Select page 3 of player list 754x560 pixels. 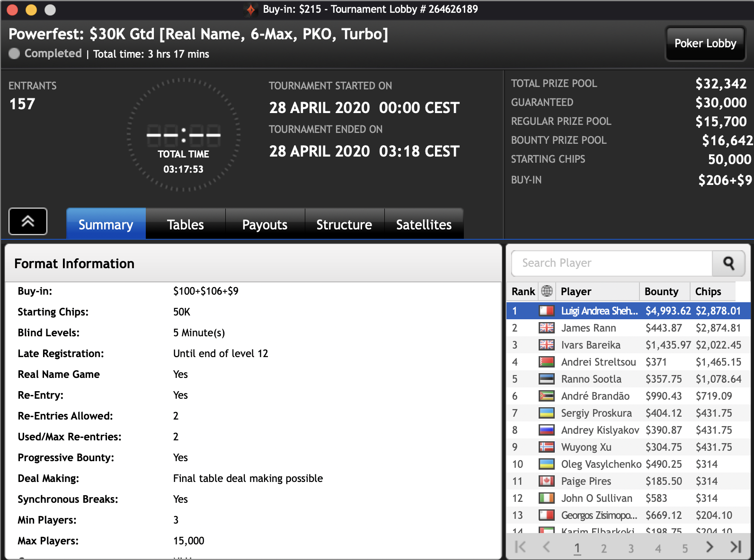[x=630, y=548]
